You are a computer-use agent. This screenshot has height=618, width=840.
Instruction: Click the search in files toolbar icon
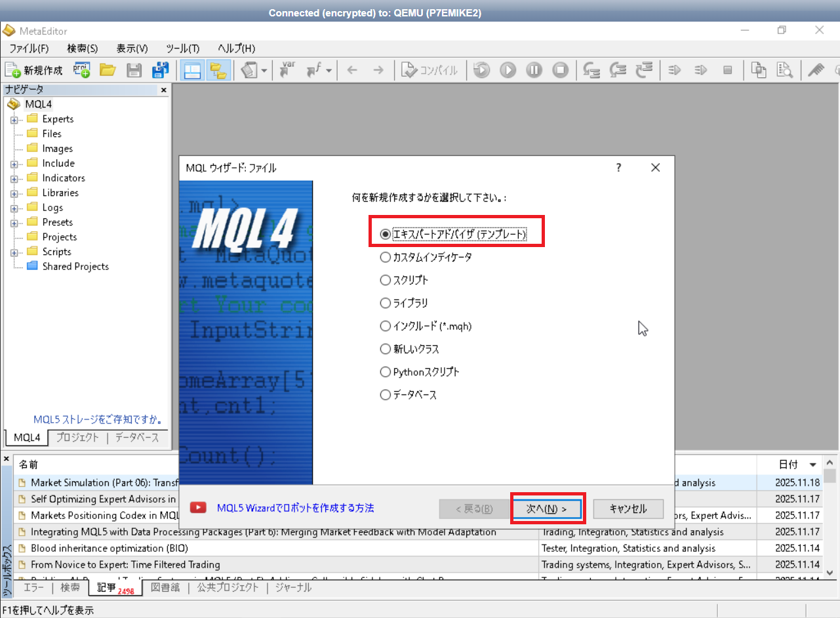[x=785, y=70]
